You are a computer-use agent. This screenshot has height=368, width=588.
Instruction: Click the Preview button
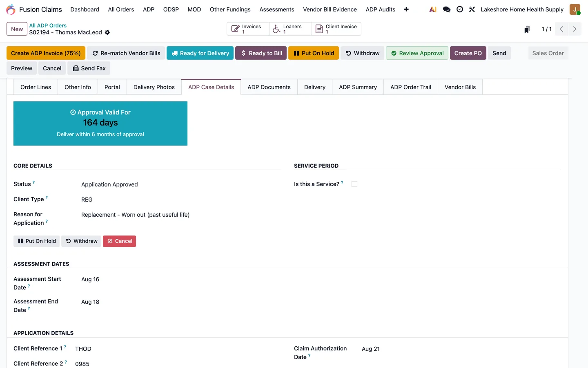pyautogui.click(x=22, y=68)
